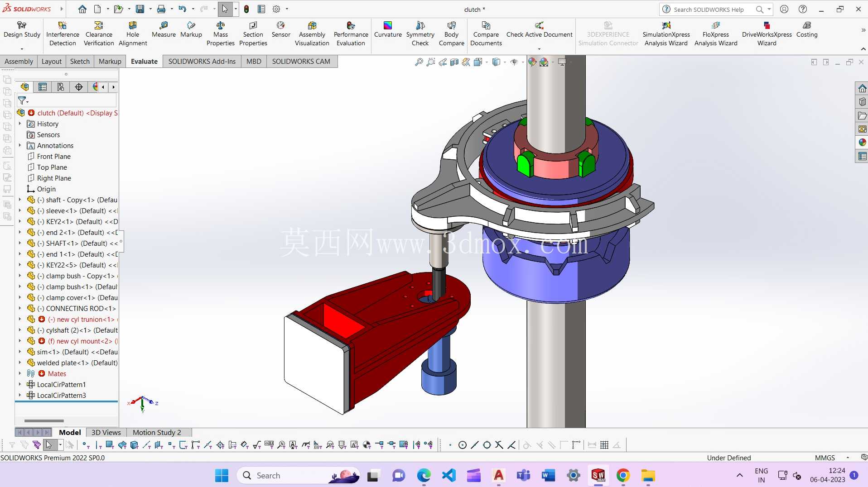
Task: Expand the shaft - Copy<1> component
Action: 20,200
